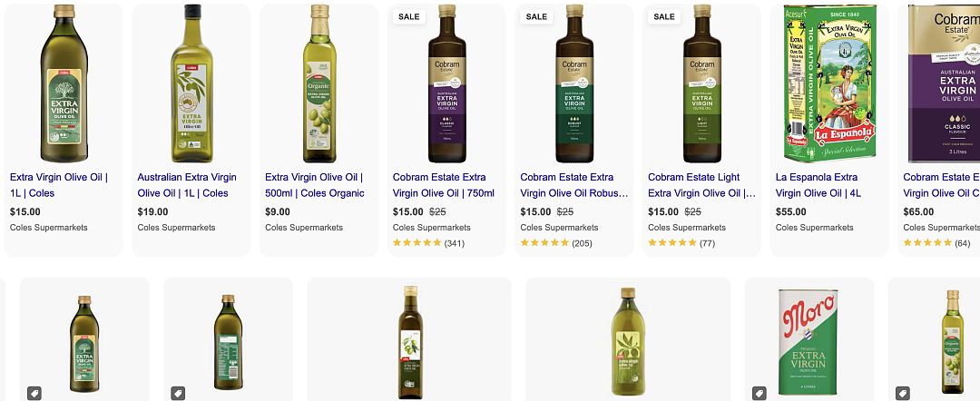Open Coles Organic 500ml olive oil link
The width and height of the screenshot is (980, 401).
pos(314,185)
